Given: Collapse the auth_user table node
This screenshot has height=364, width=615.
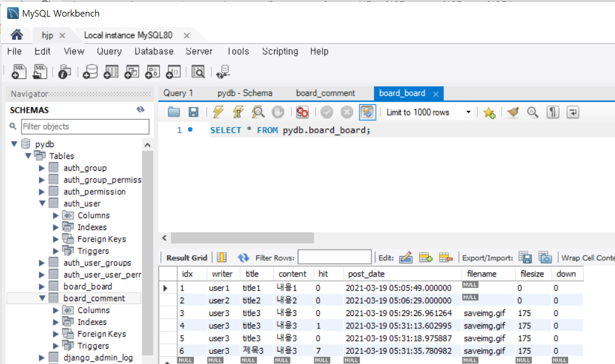Looking at the screenshot, I should coord(42,203).
